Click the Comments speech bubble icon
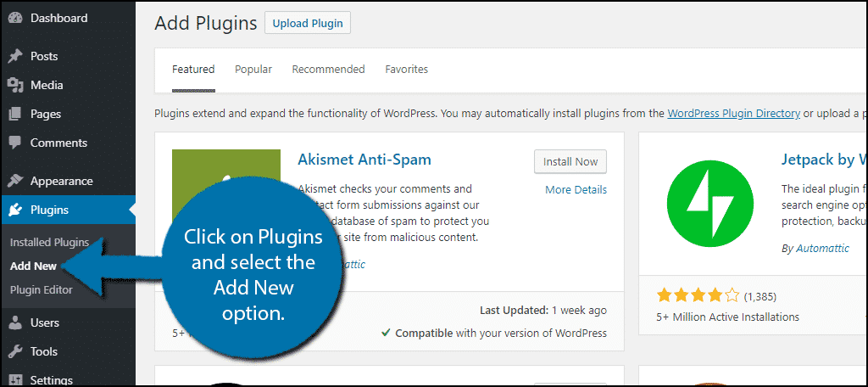Image resolution: width=868 pixels, height=387 pixels. 15,143
